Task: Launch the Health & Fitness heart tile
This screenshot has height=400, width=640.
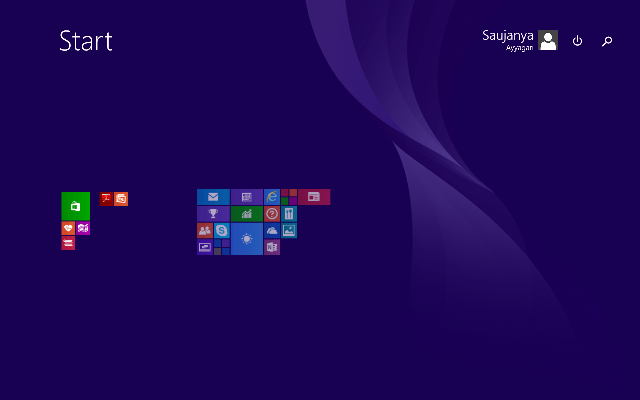Action: click(68, 228)
